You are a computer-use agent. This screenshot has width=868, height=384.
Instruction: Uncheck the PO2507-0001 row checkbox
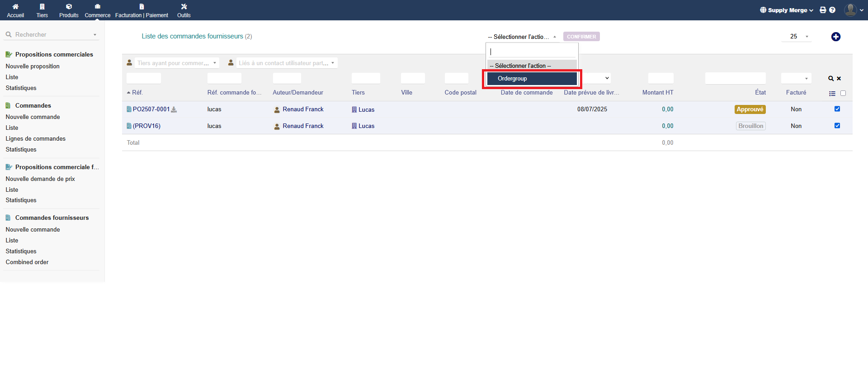pos(837,109)
